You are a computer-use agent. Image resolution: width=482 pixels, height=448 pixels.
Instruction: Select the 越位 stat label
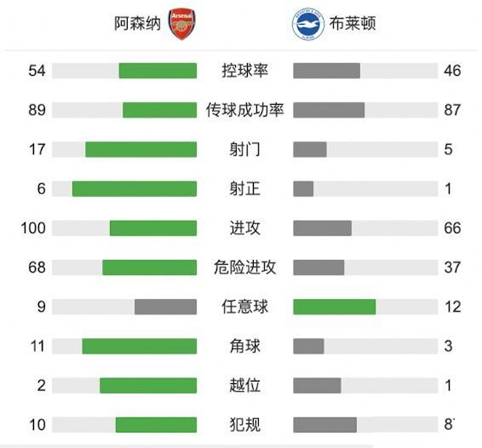[x=245, y=386]
